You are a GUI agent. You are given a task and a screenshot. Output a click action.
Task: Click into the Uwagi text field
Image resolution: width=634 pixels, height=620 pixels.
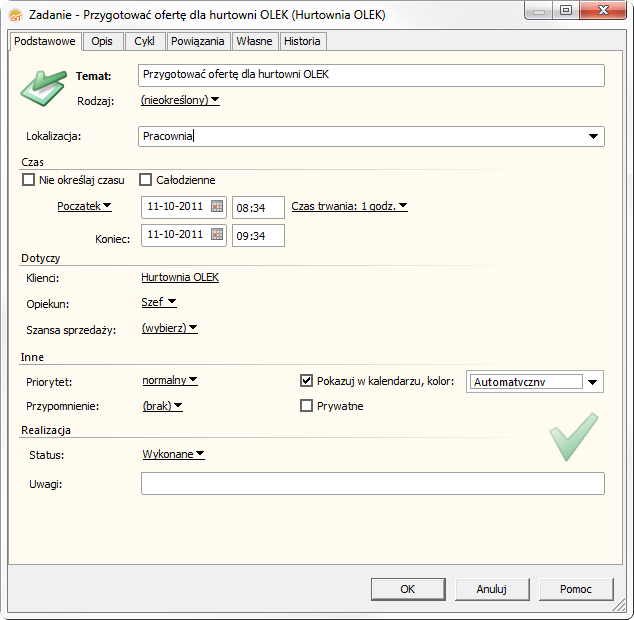[372, 484]
